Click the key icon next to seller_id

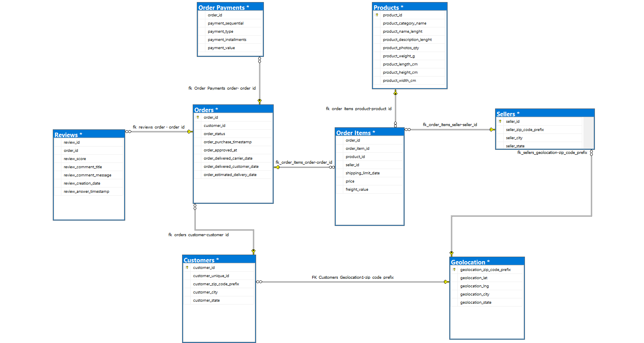pos(500,122)
